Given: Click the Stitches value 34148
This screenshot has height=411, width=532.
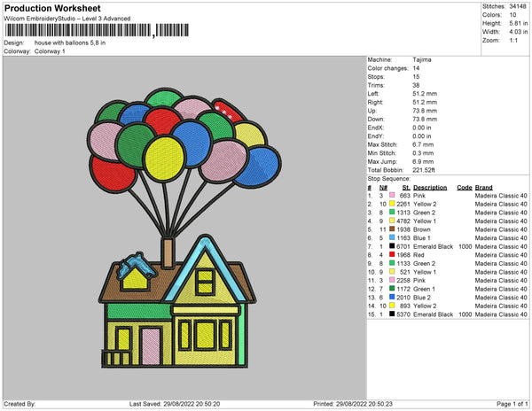Looking at the screenshot, I should pyautogui.click(x=518, y=6).
